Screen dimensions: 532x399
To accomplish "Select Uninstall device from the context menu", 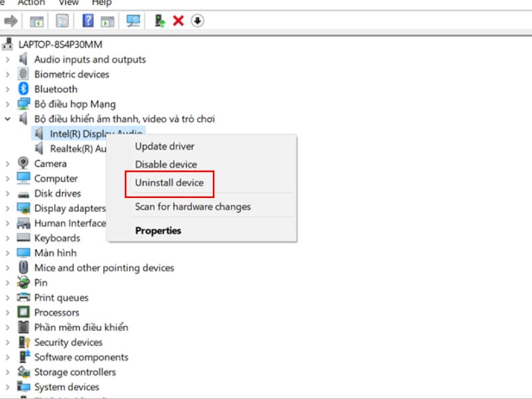I will click(x=170, y=183).
